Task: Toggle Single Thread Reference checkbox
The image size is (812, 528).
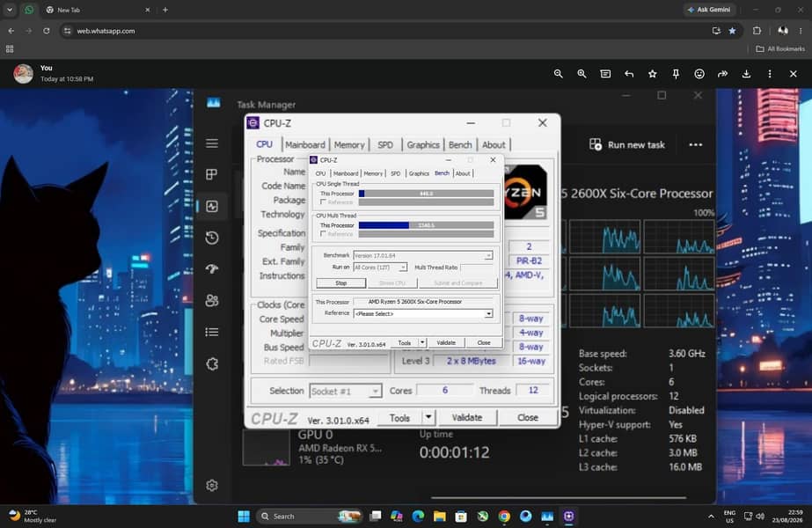Action: (x=323, y=202)
